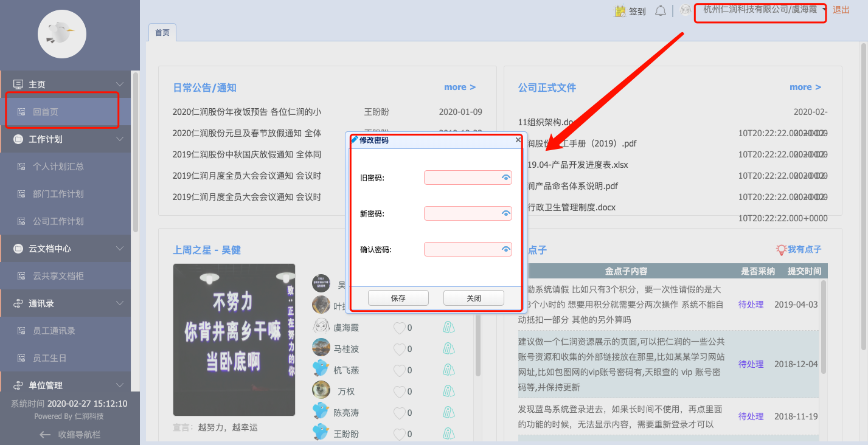Open the user account dropdown 杭州仁润科技有限公司/虞海霞
Viewport: 868px width, 445px height.
760,10
